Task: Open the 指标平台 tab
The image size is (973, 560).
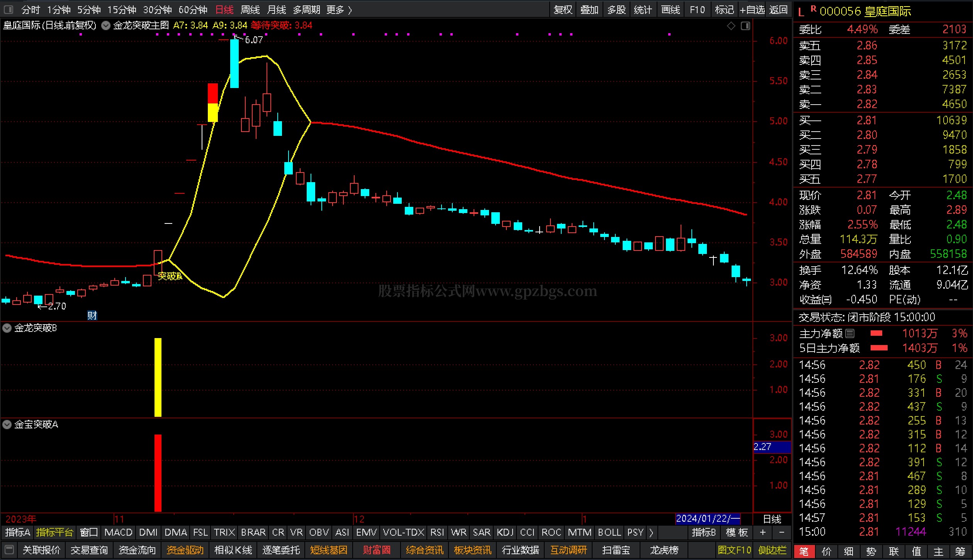Action: (54, 533)
